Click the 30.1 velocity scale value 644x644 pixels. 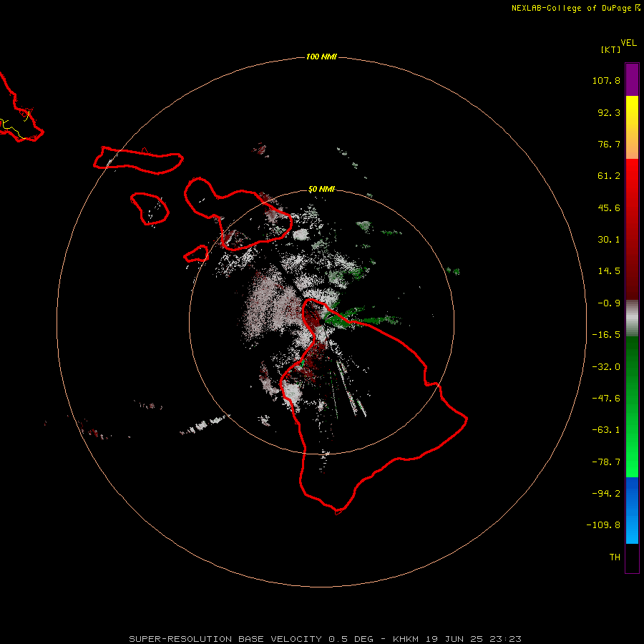click(609, 240)
